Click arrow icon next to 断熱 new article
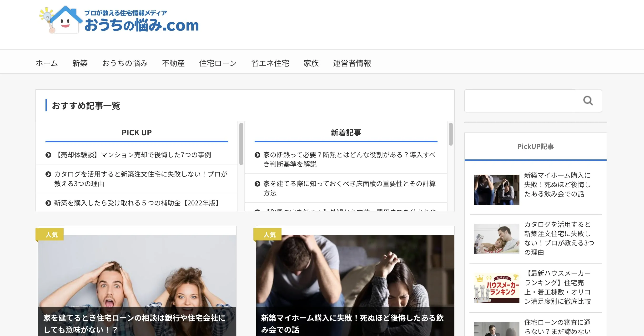This screenshot has height=336, width=644. (x=257, y=155)
